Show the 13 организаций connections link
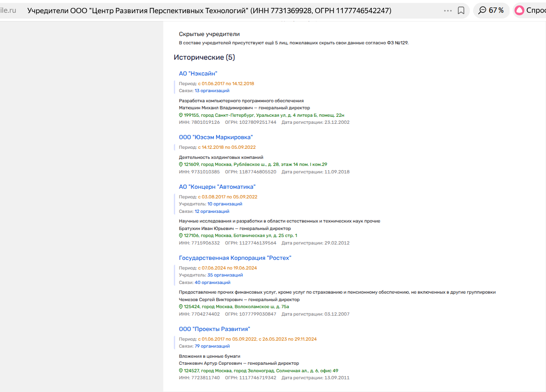This screenshot has width=546, height=392. pyautogui.click(x=212, y=91)
